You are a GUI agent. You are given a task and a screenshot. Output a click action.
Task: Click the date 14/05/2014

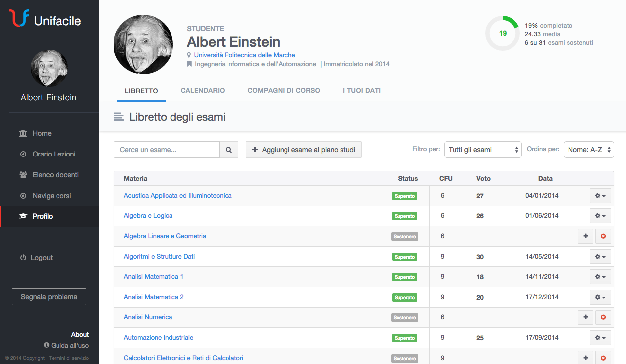tap(542, 257)
